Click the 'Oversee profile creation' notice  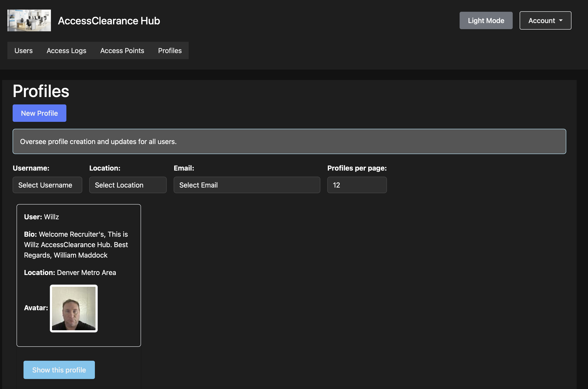point(289,141)
